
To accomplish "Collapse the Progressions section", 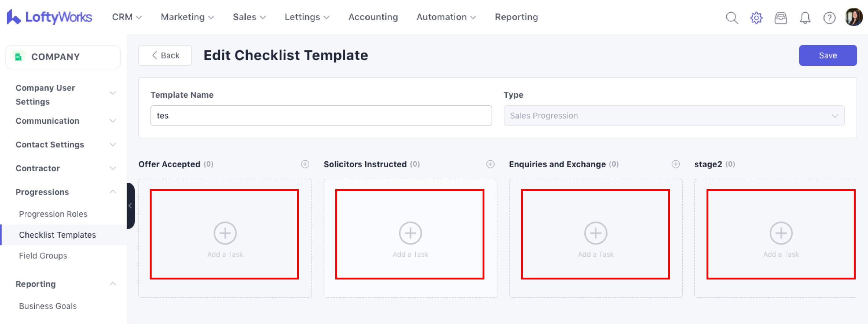I will click(113, 192).
